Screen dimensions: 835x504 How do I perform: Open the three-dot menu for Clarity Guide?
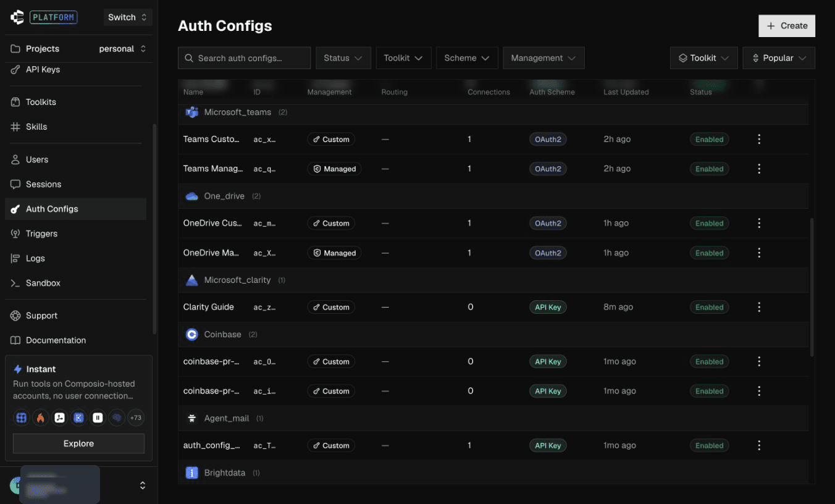[x=759, y=308]
